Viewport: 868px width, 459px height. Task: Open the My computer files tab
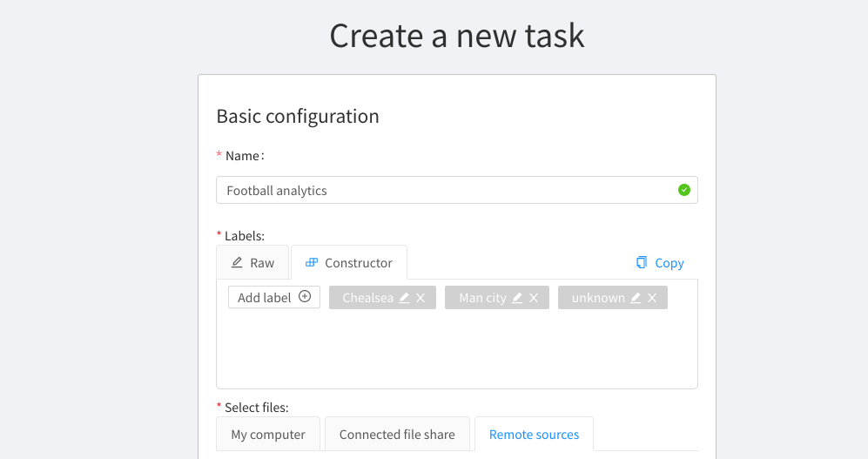(268, 434)
